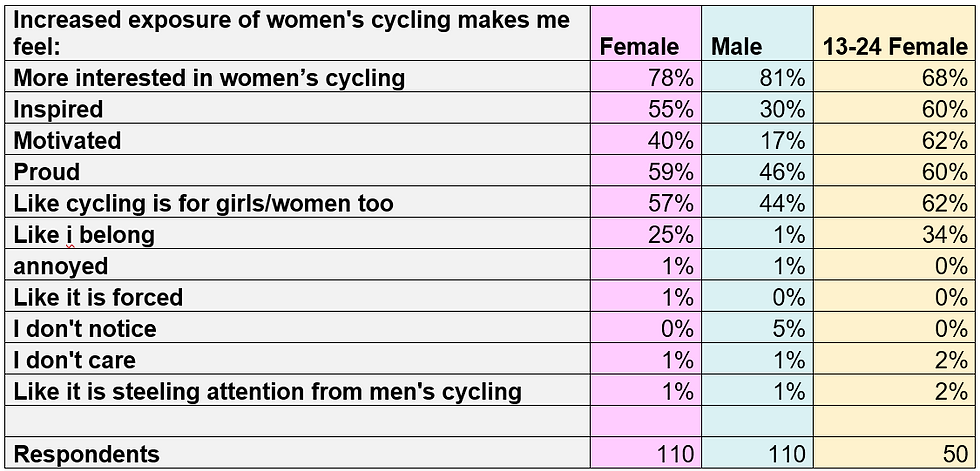Select the Female column header cell
Viewport: 980px width, 471px height.
[x=646, y=33]
